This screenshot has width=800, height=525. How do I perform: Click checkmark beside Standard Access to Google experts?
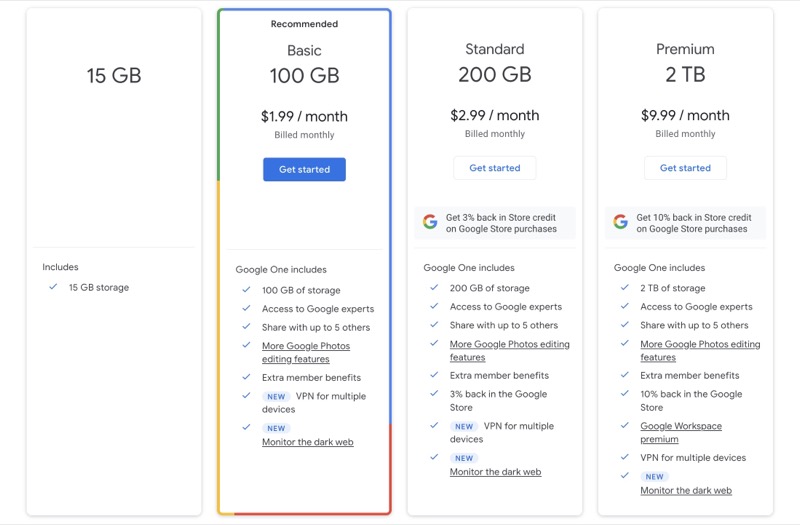[434, 306]
